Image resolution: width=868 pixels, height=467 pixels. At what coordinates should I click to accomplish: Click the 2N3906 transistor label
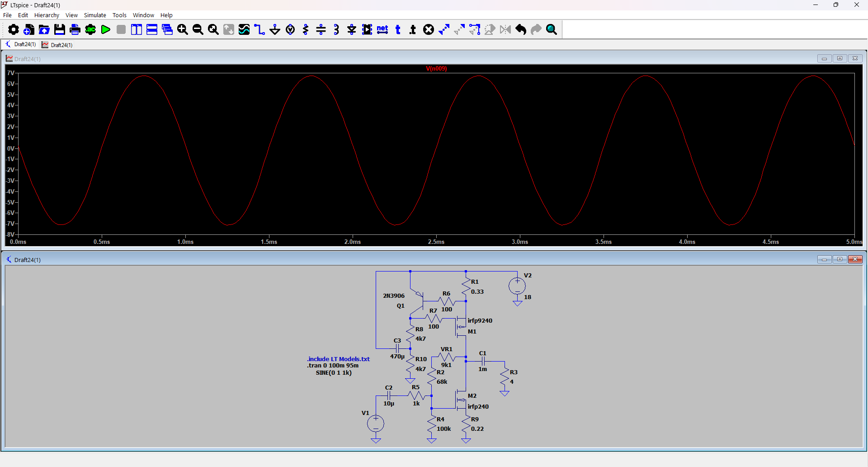[394, 295]
